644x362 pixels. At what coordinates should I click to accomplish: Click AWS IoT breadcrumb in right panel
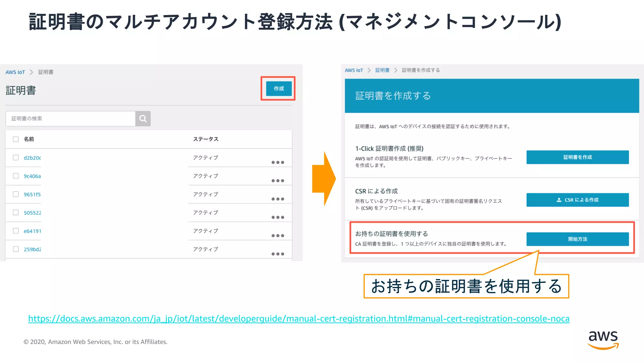[x=354, y=70]
